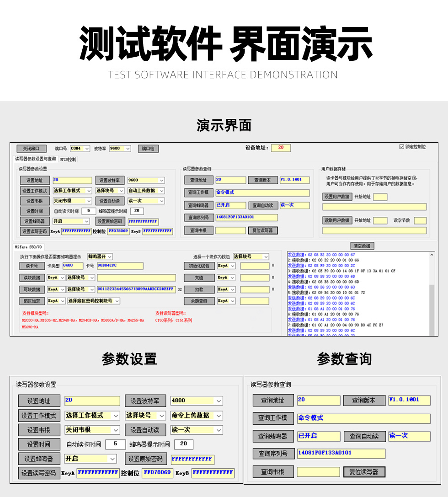Open KeyA dropdown next to 充值
The image size is (448, 497).
coord(226,278)
